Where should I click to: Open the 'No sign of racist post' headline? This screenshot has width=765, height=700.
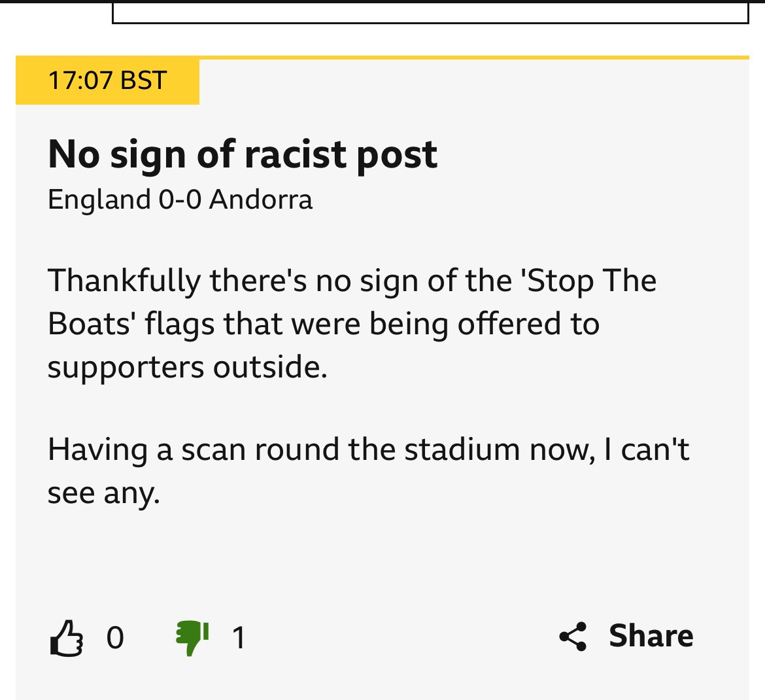[243, 155]
